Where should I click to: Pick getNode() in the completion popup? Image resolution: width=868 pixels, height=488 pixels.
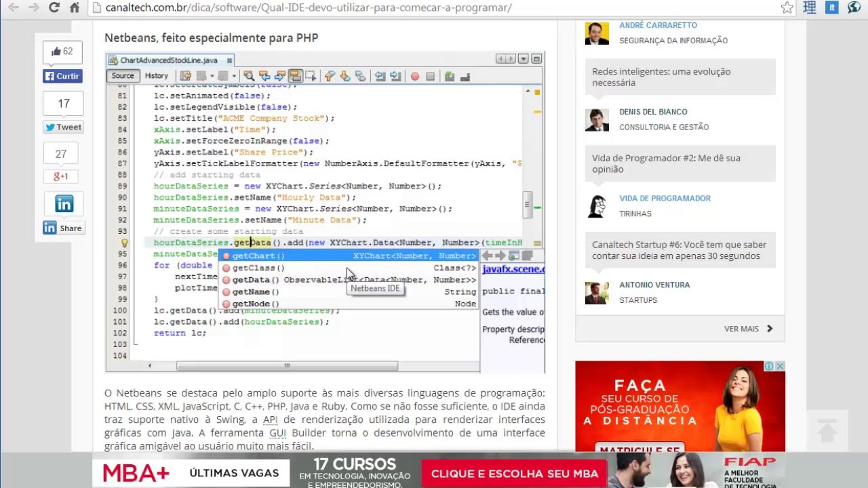click(x=349, y=304)
